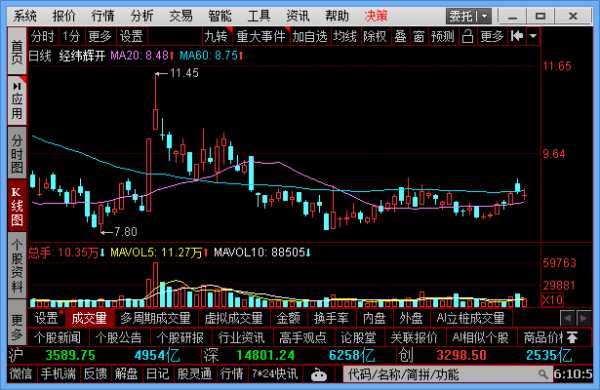
Task: Click the scroll-to-top arrow icon beside 商品价
Action: pos(572,338)
